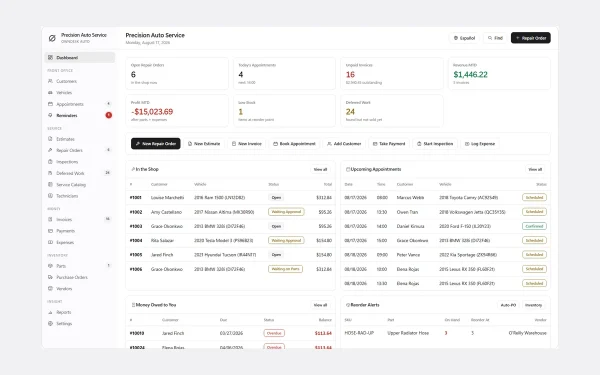The image size is (600, 375).
Task: Open Reminders in the sidebar
Action: [x=80, y=115]
